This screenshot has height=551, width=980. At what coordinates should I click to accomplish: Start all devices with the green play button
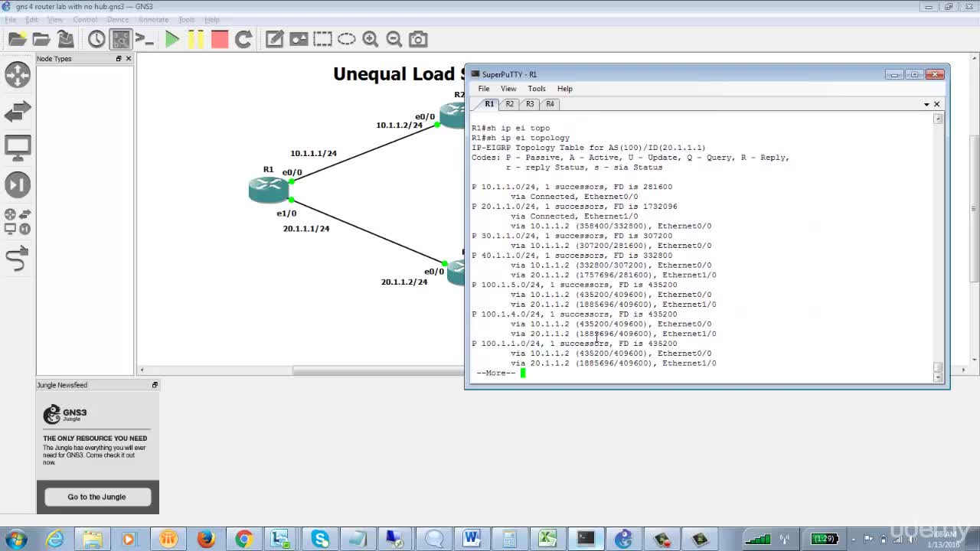[172, 39]
